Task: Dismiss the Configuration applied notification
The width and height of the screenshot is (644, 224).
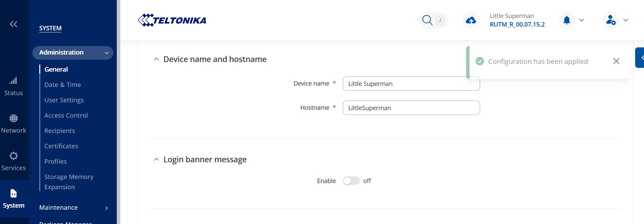Action: [x=616, y=61]
